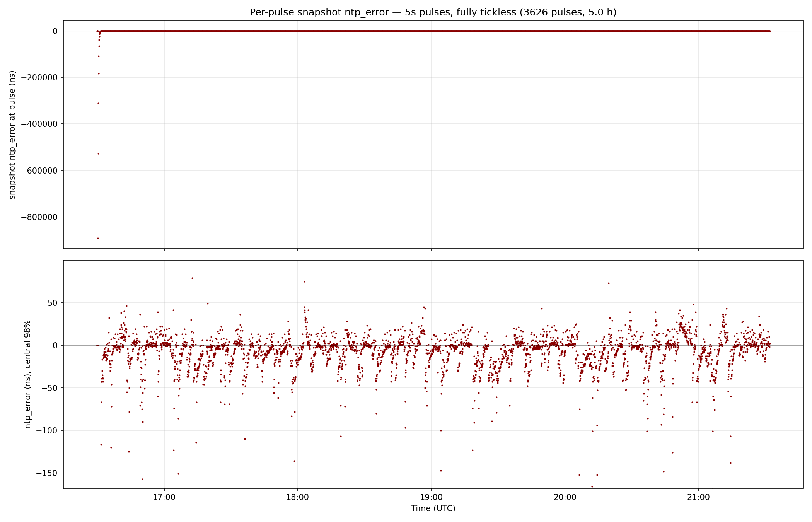The height and width of the screenshot is (522, 812).
Task: Click the 17:00 x-axis tick label
Action: pyautogui.click(x=164, y=497)
